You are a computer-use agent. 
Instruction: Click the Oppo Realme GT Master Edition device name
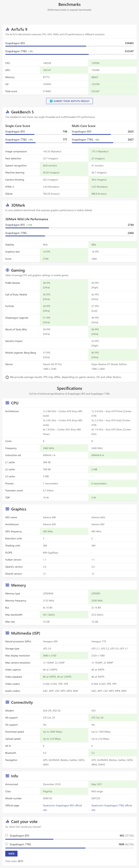[x=109, y=364]
